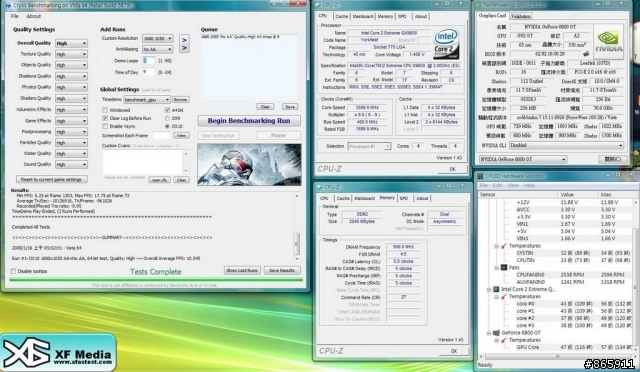
Task: Click the CPUID Hardware Monitor title bar icon
Action: [480, 176]
